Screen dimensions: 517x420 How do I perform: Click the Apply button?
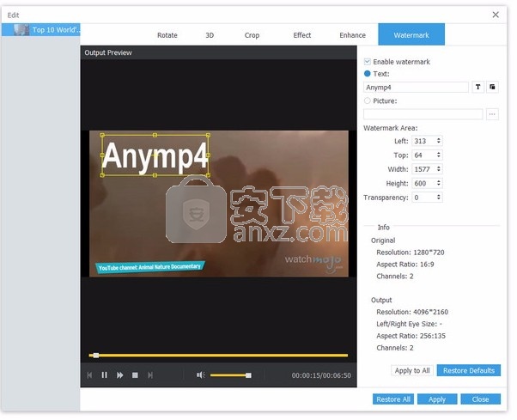click(437, 399)
